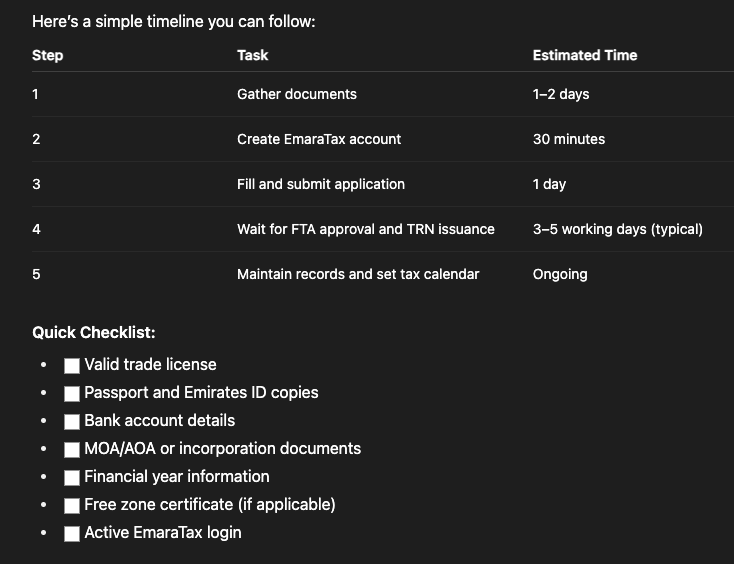This screenshot has width=734, height=564.
Task: Click the Estimated Time column header
Action: (x=584, y=55)
